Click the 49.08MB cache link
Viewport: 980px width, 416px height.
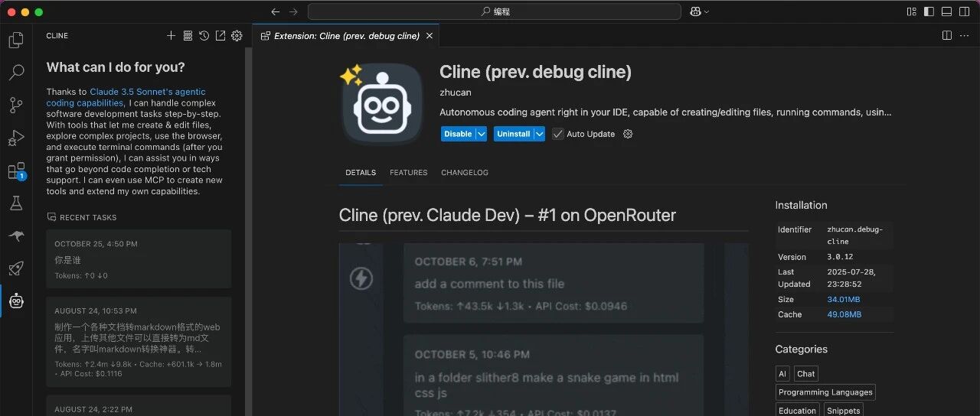click(x=844, y=314)
